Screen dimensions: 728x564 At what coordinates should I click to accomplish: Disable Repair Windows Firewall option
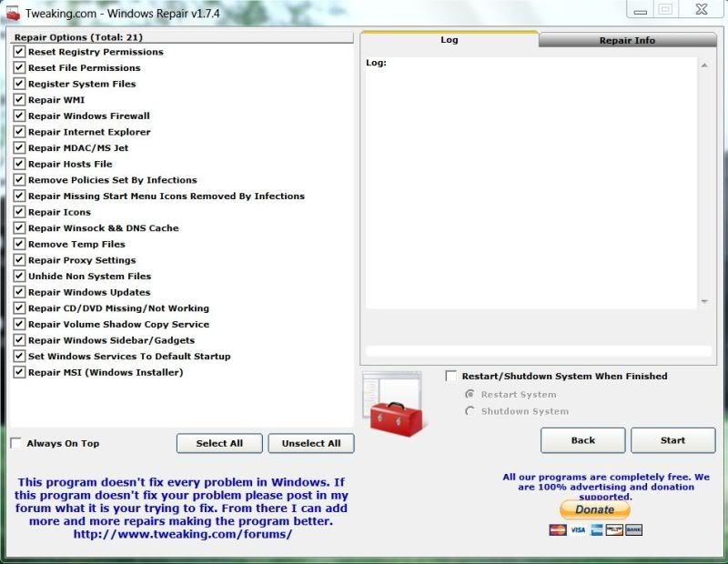tap(19, 116)
